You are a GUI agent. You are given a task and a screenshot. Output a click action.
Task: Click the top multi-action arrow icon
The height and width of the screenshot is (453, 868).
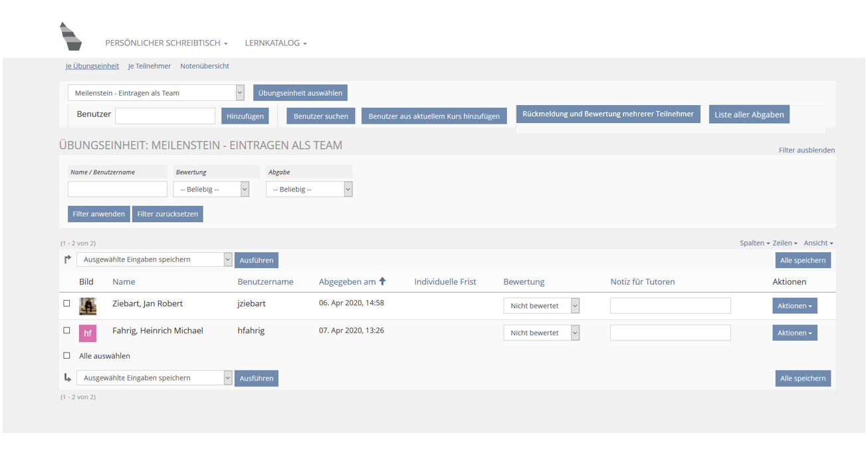67,259
